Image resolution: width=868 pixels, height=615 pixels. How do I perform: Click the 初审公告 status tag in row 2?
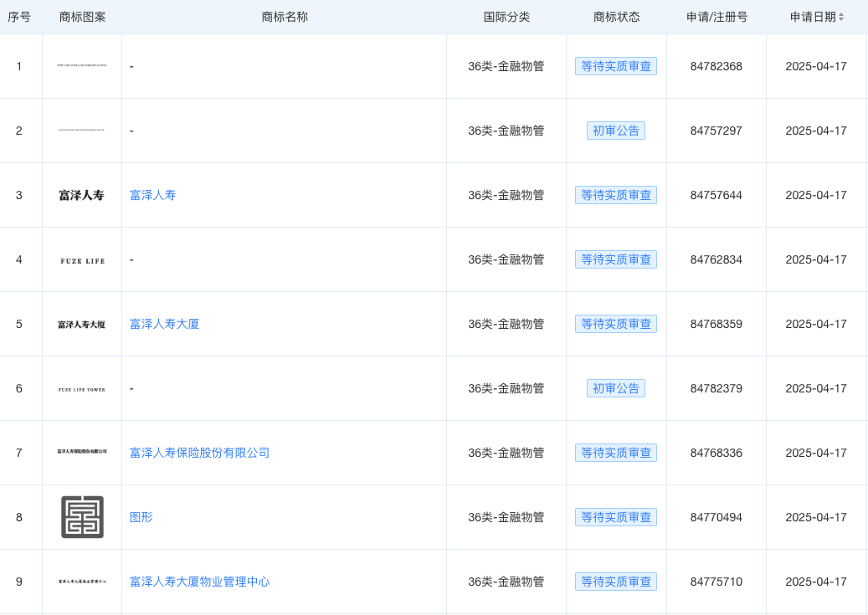tap(615, 131)
